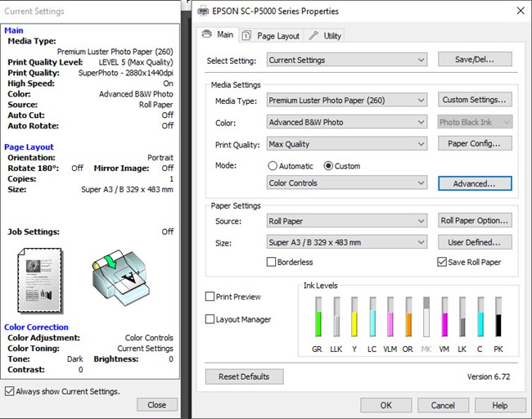Close the Current Settings panel with Close
The image size is (532, 419).
(x=157, y=405)
